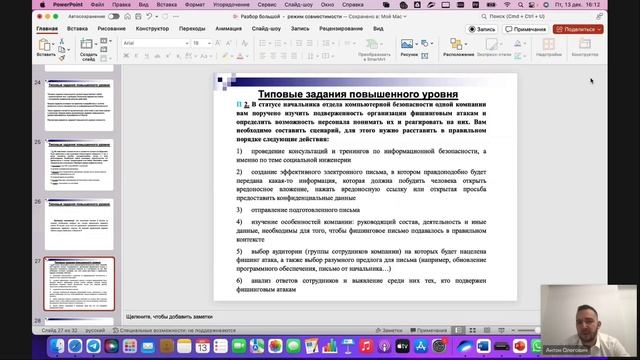This screenshot has width=640, height=360.
Task: Expand the Arrange dropdown arrow
Action: point(466,44)
